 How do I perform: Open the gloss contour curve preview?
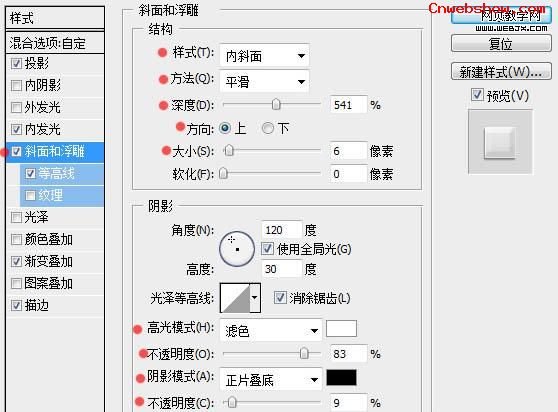(x=235, y=298)
